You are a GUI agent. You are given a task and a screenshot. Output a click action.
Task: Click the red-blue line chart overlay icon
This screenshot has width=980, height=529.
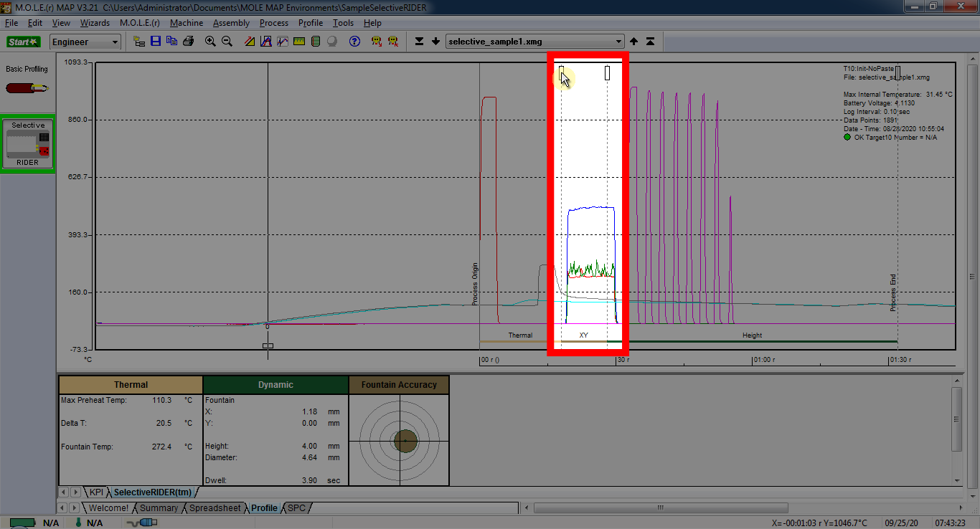coord(283,42)
